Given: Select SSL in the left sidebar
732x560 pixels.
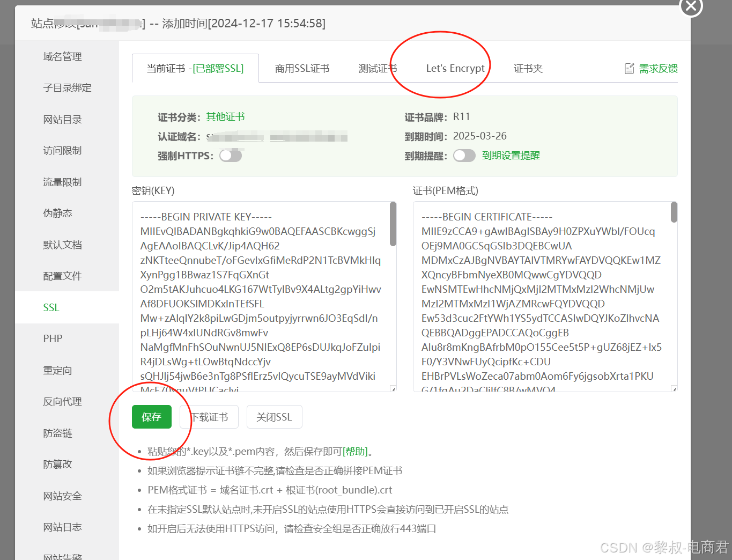Looking at the screenshot, I should coord(51,307).
